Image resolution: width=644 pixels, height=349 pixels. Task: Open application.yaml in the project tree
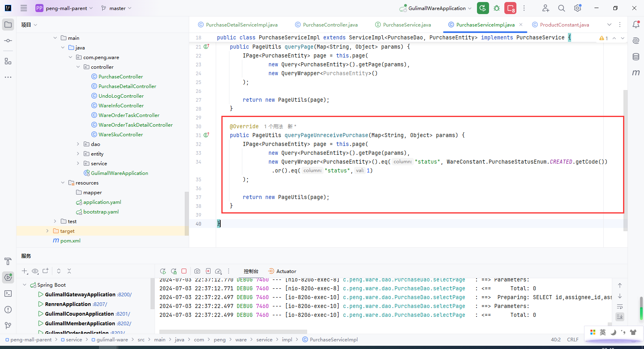102,202
